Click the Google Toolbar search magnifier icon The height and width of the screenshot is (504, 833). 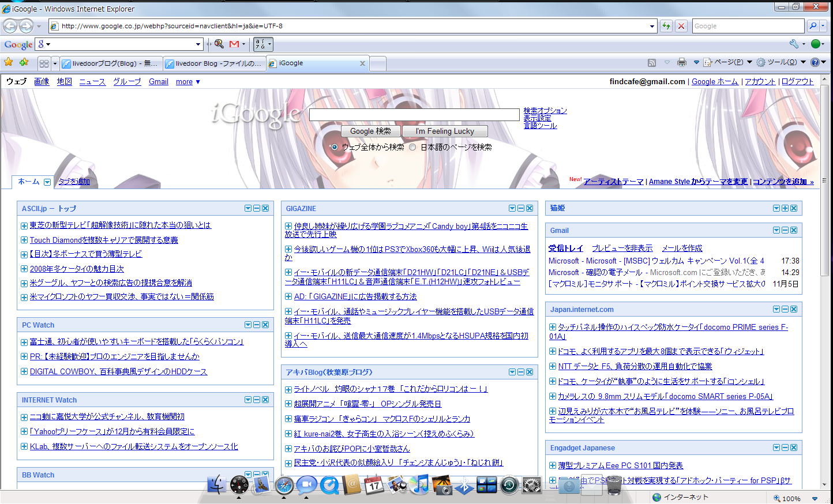coord(219,44)
